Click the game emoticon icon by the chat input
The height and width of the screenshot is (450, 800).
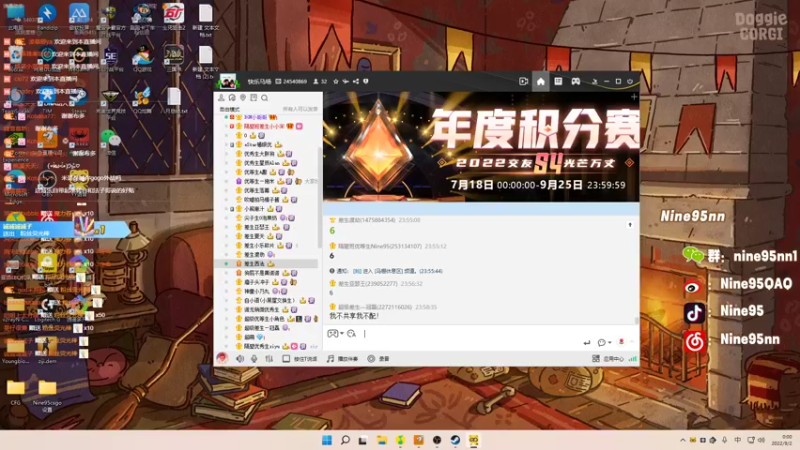pos(333,334)
